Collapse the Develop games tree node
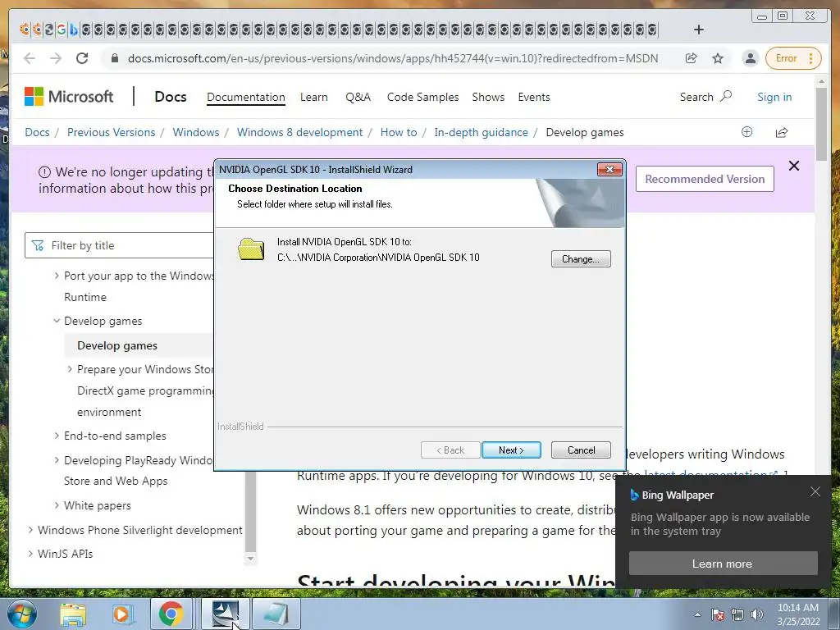The height and width of the screenshot is (630, 840). coord(57,321)
